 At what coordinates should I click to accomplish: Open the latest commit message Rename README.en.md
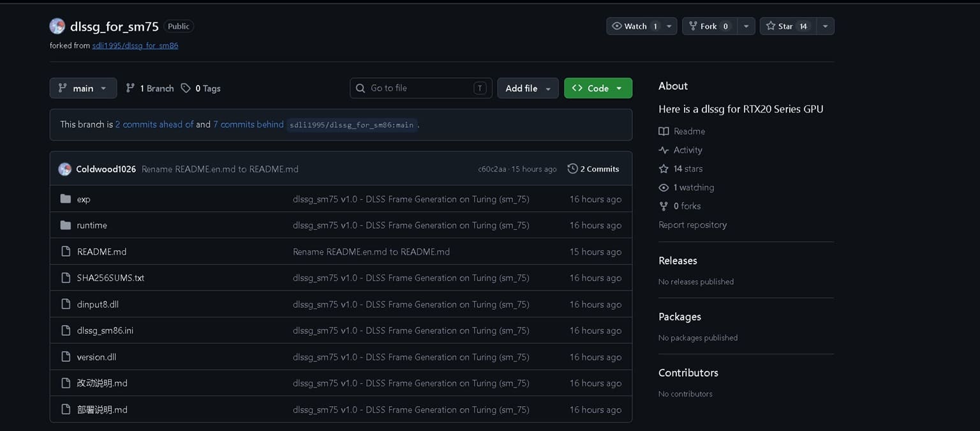pos(220,169)
